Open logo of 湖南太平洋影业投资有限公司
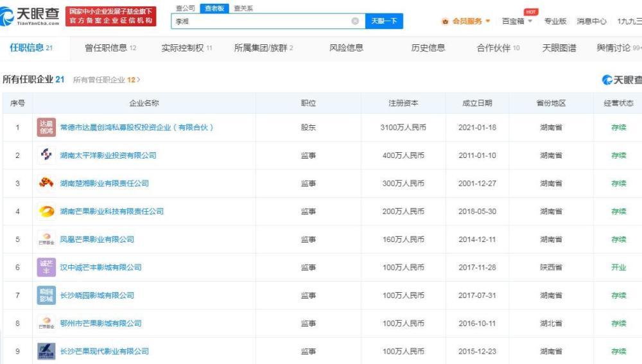This screenshot has width=642, height=364. click(46, 155)
